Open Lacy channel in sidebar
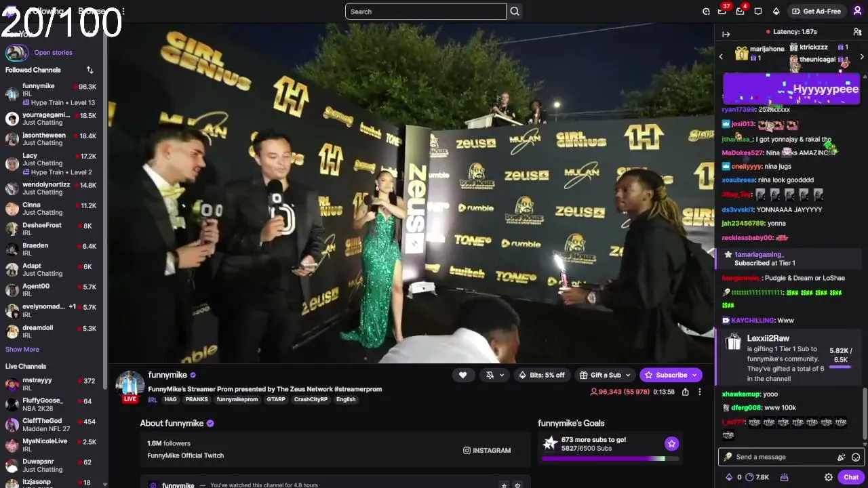The width and height of the screenshot is (868, 488). (x=52, y=163)
